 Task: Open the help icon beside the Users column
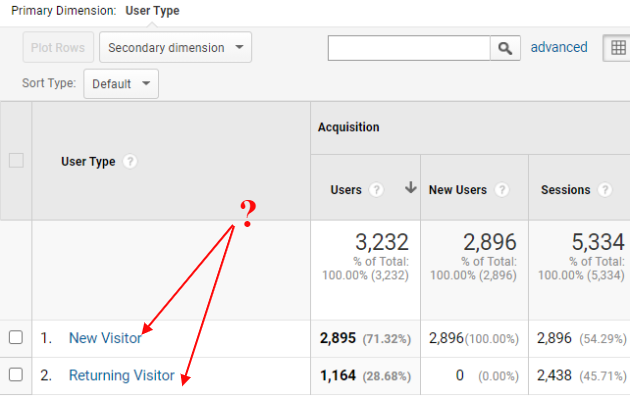coord(376,190)
